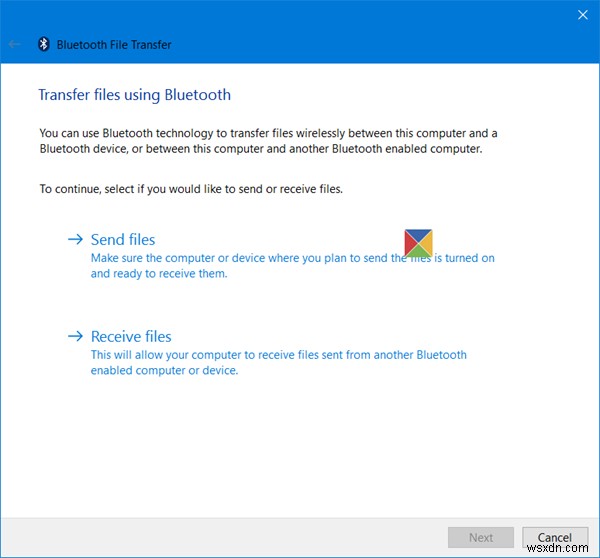This screenshot has width=600, height=558.
Task: Click the 'Transfer files using Bluetooth' heading
Action: pos(135,95)
